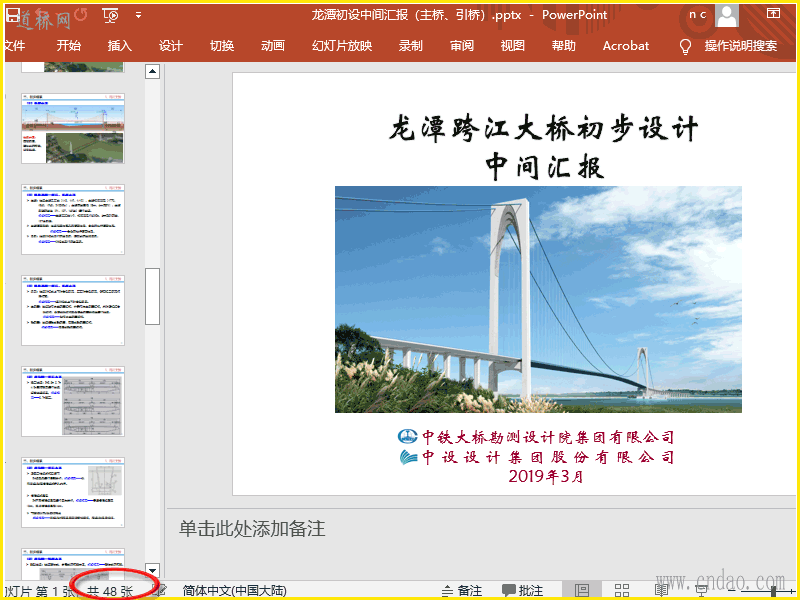Image resolution: width=800 pixels, height=600 pixels.
Task: Switch to Normal view icon
Action: pyautogui.click(x=582, y=591)
